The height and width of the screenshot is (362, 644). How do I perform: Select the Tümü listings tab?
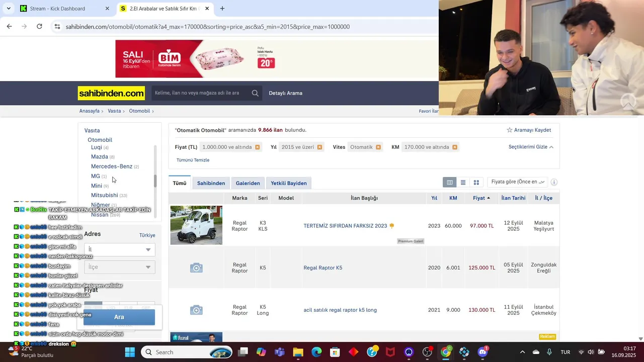pos(180,183)
